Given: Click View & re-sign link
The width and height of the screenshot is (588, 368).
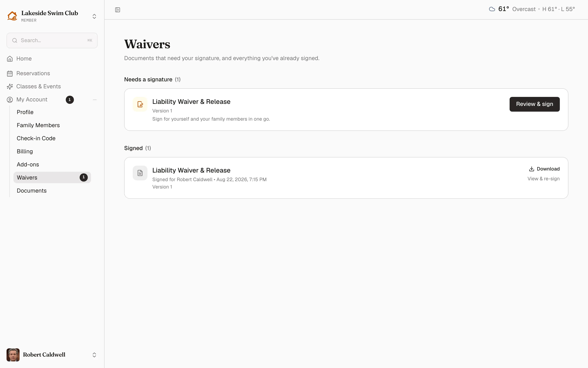Looking at the screenshot, I should 543,179.
